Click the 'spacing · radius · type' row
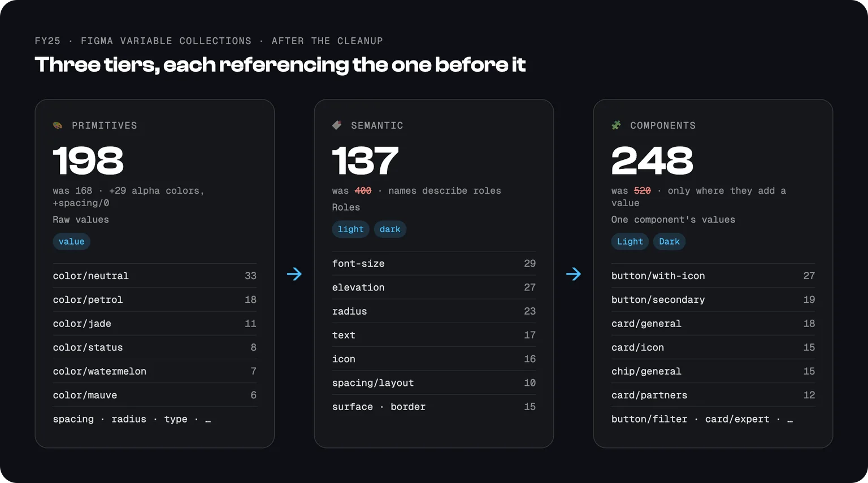Screen dimensions: 868x483 click(155, 419)
